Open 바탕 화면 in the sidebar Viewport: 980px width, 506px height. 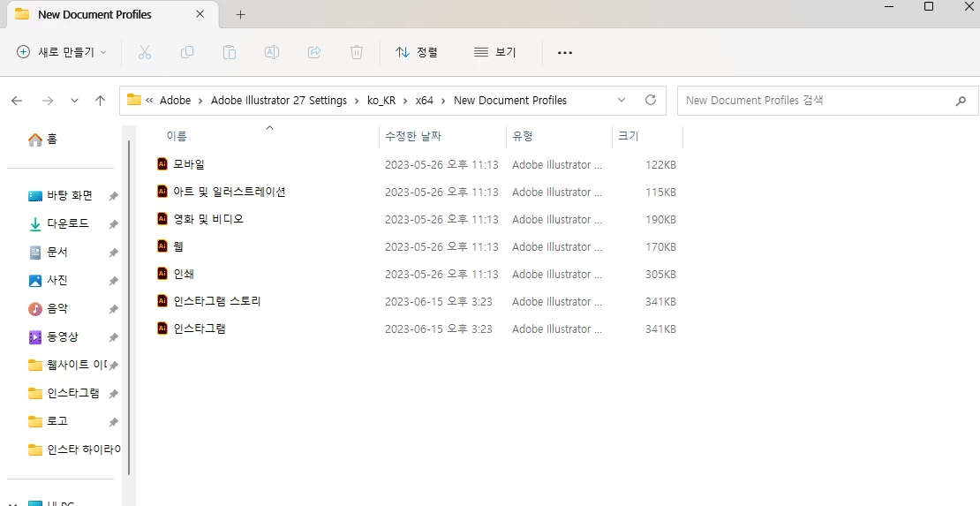pos(61,196)
